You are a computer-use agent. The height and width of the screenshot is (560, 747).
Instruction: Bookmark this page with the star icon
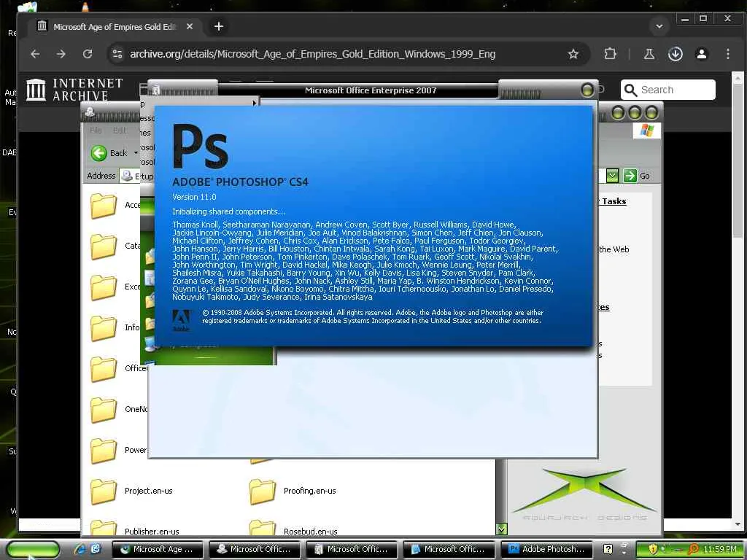tap(573, 54)
